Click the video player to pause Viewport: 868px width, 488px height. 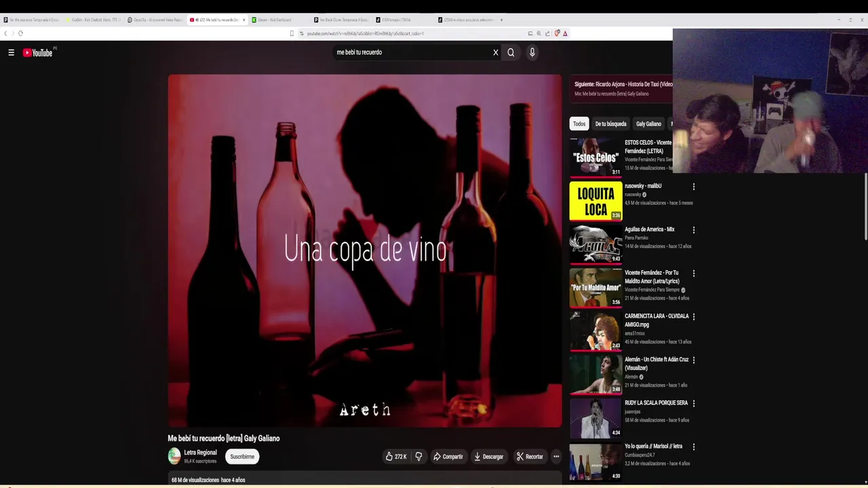365,251
